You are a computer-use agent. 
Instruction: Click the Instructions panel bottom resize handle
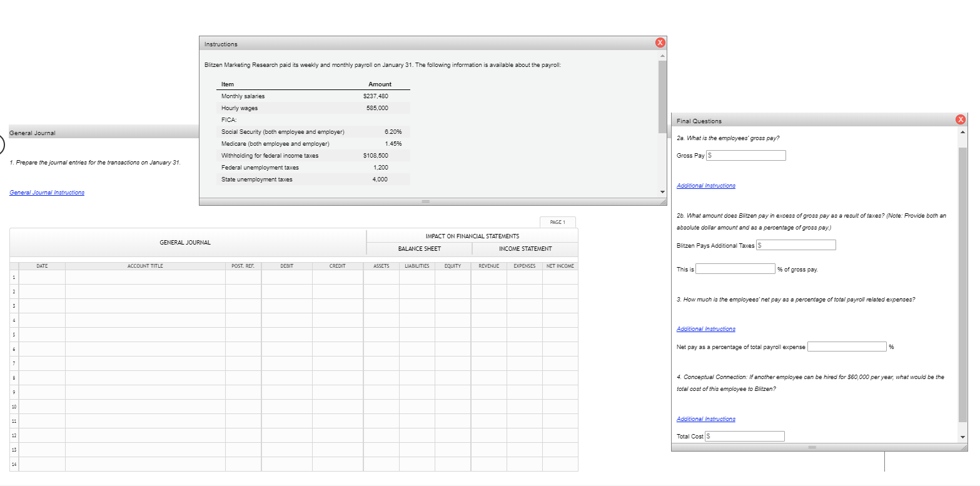pyautogui.click(x=425, y=201)
